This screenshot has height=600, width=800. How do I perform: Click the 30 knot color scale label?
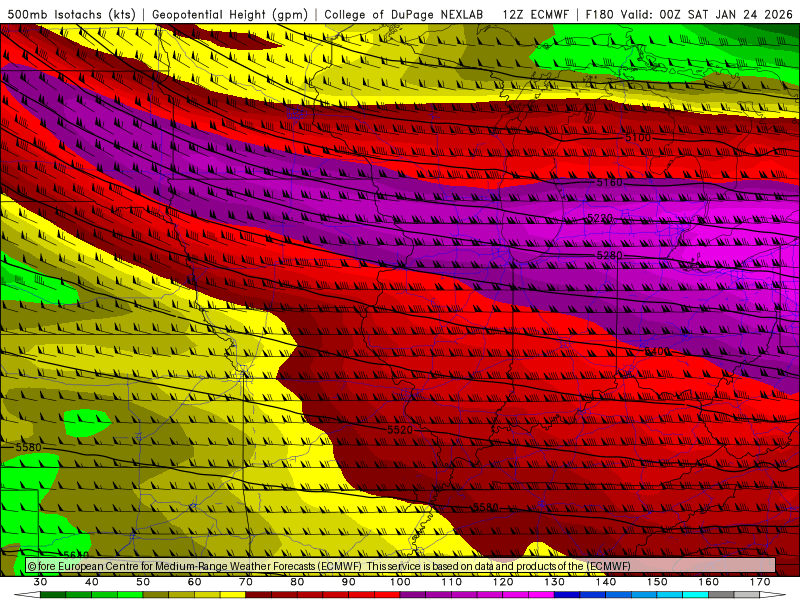pos(40,582)
